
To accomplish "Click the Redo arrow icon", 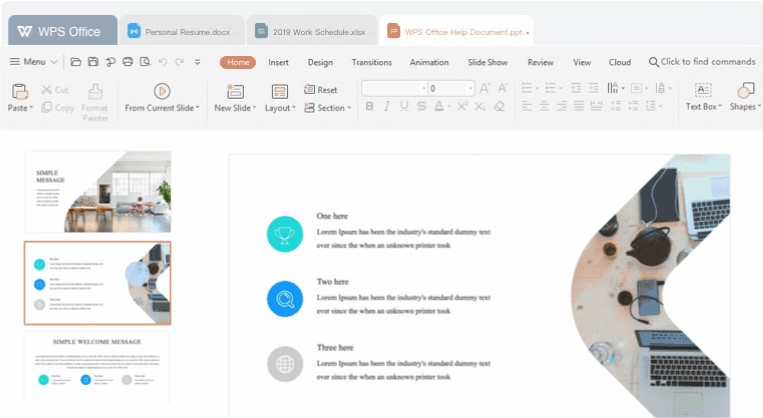I will [180, 62].
